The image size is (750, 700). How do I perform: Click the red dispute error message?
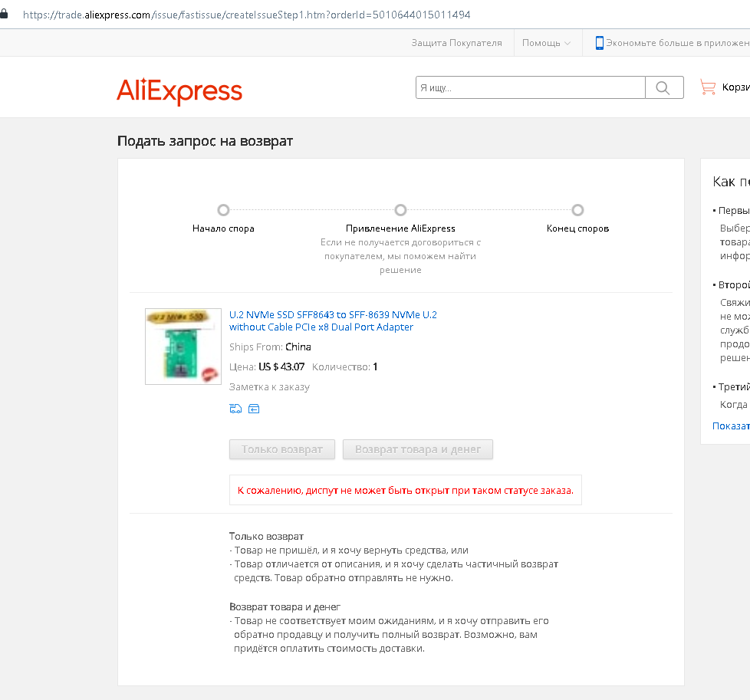pyautogui.click(x=406, y=490)
